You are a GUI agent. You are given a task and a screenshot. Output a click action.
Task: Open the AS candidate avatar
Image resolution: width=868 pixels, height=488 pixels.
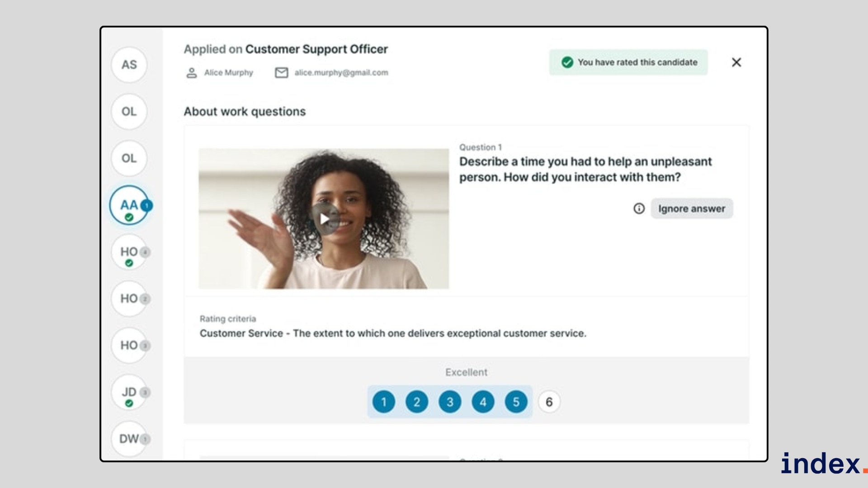[x=129, y=65]
